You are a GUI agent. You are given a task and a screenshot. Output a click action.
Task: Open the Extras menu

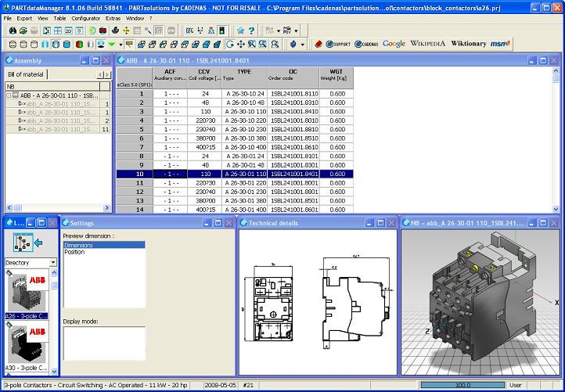(x=113, y=18)
